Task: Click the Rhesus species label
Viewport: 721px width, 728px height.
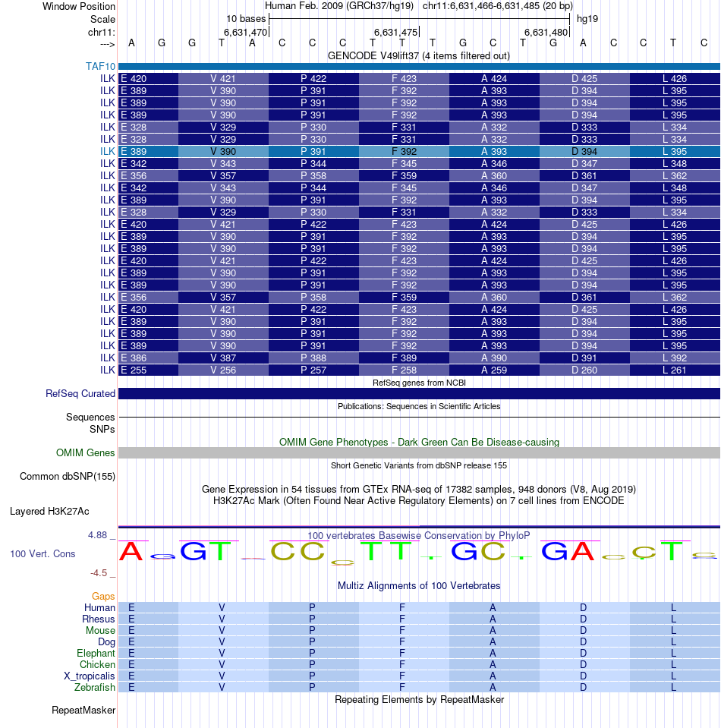Action: pyautogui.click(x=99, y=619)
